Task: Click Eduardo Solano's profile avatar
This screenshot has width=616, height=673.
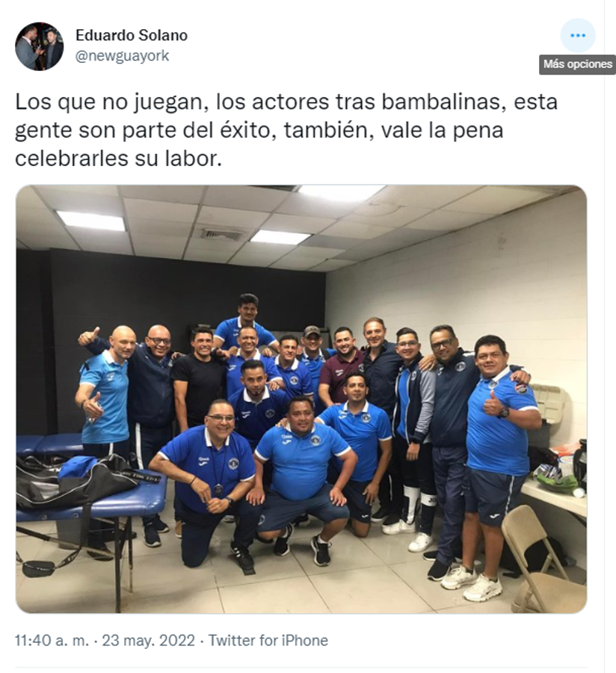Action: 40,46
